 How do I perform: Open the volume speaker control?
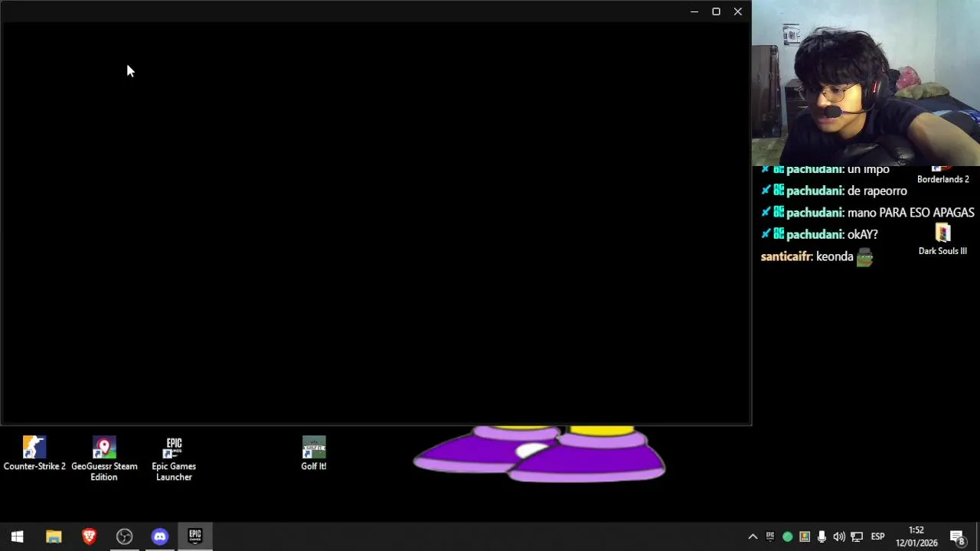[839, 536]
